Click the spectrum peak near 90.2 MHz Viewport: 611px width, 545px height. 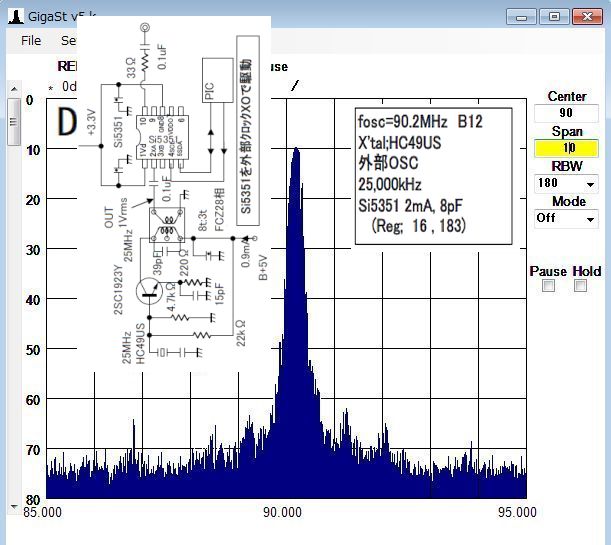coord(296,150)
